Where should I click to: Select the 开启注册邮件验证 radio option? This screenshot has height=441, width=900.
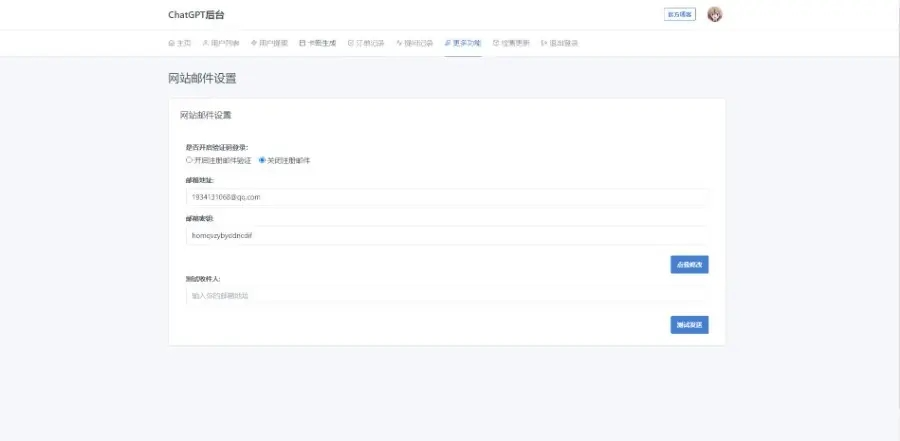tap(189, 160)
